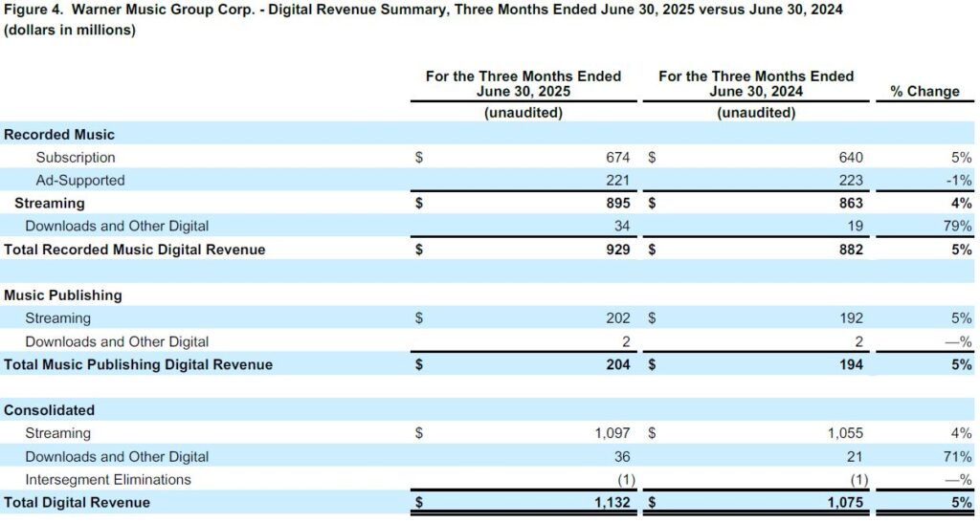This screenshot has height=523, width=980.
Task: Click the Music Publishing Streaming value 192
Action: (x=851, y=317)
